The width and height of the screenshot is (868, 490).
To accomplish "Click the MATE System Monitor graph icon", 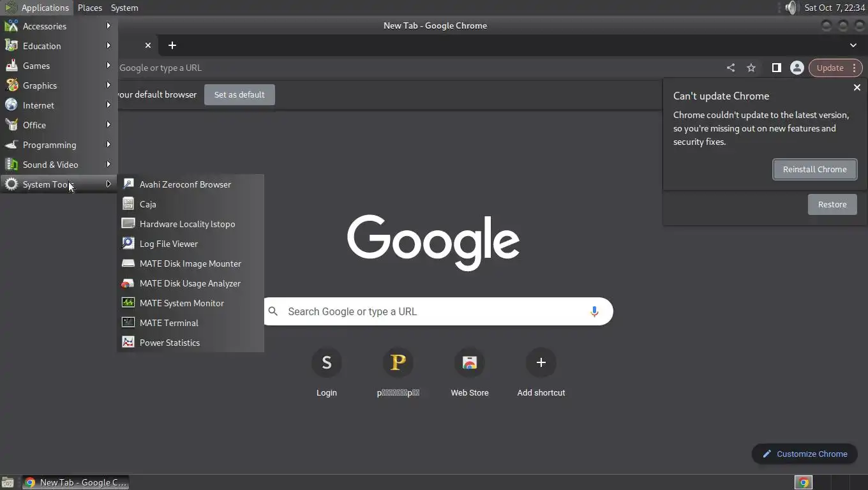I will [x=128, y=303].
